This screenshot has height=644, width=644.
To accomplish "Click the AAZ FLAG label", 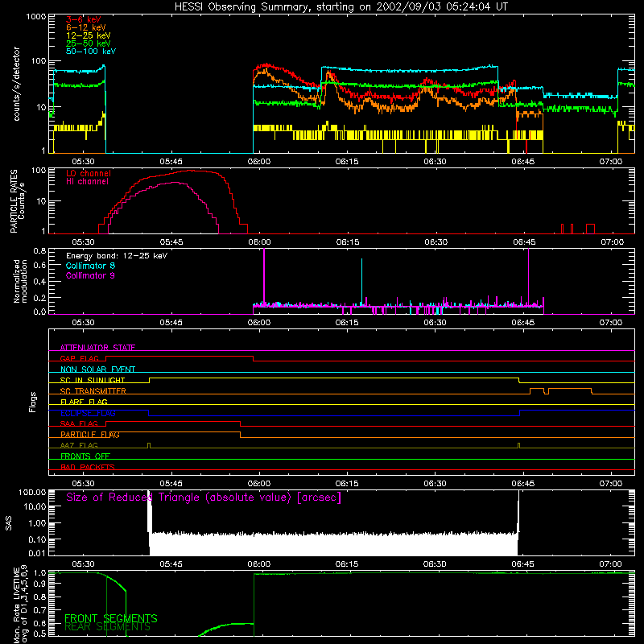I will click(79, 445).
